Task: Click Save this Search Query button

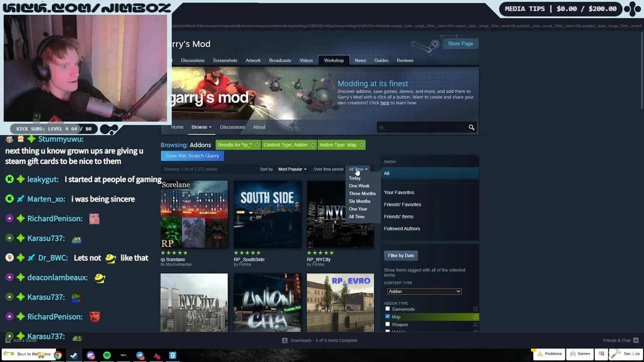Action: coord(192,156)
